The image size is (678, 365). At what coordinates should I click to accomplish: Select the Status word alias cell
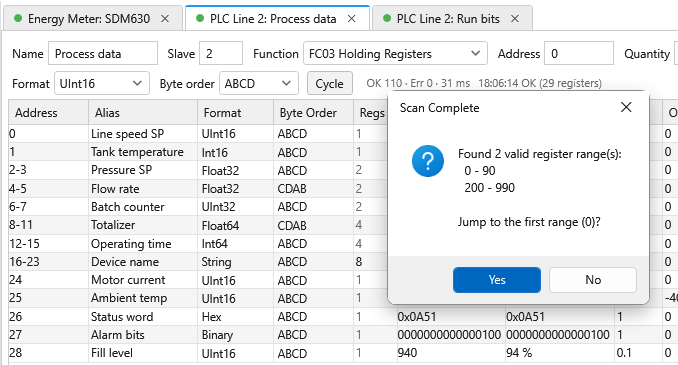coord(143,317)
